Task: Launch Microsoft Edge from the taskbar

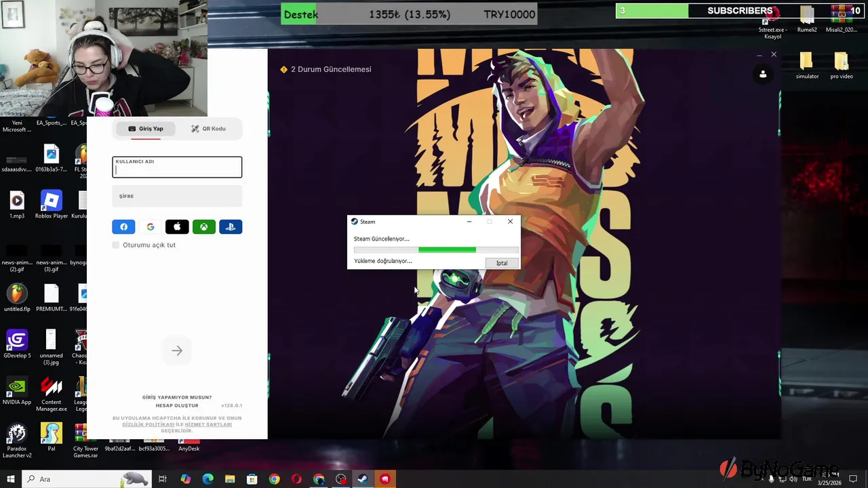Action: (208, 479)
